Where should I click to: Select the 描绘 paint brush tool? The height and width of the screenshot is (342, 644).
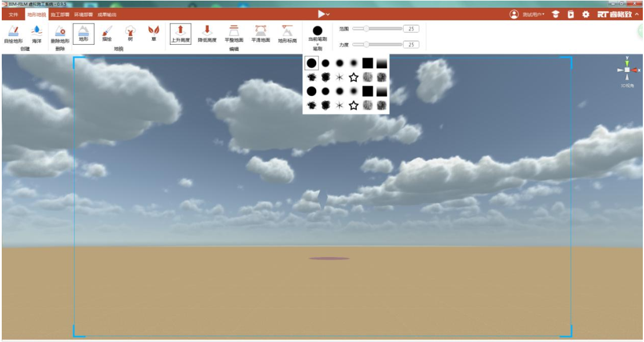click(x=107, y=33)
